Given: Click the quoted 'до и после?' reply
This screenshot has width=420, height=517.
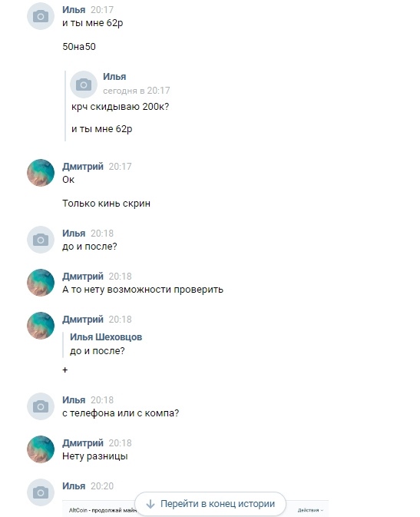Looking at the screenshot, I should 98,351.
